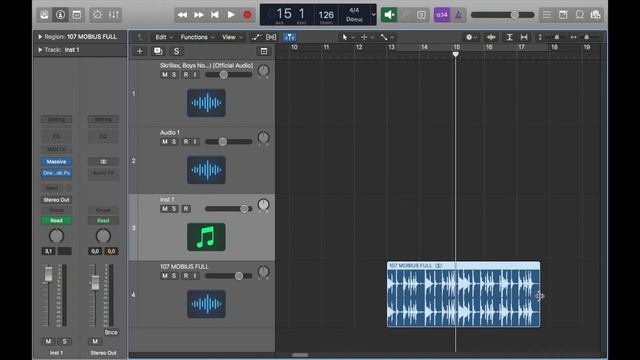
Task: Click the red Record button
Action: click(x=247, y=15)
